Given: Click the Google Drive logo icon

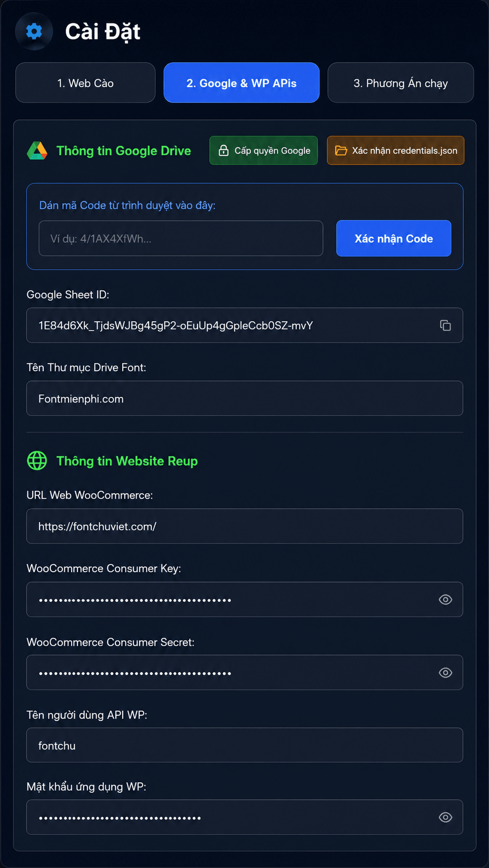Looking at the screenshot, I should point(37,151).
